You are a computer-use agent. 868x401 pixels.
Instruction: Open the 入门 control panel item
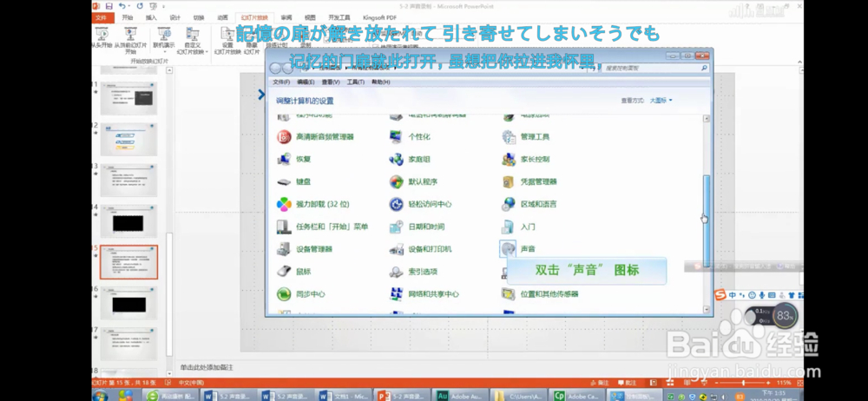(x=518, y=227)
